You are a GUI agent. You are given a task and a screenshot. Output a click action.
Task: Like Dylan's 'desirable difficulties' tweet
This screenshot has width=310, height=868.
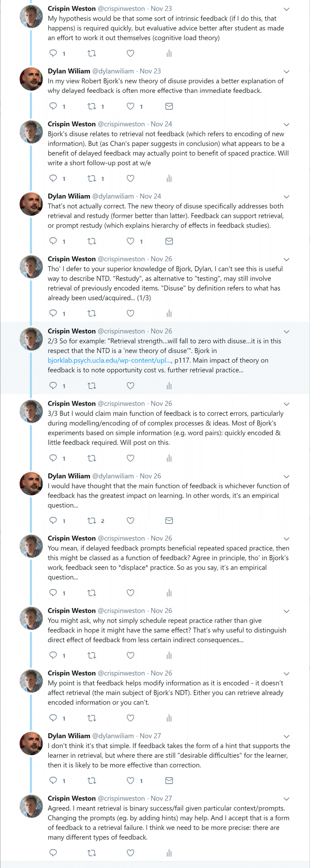(131, 780)
